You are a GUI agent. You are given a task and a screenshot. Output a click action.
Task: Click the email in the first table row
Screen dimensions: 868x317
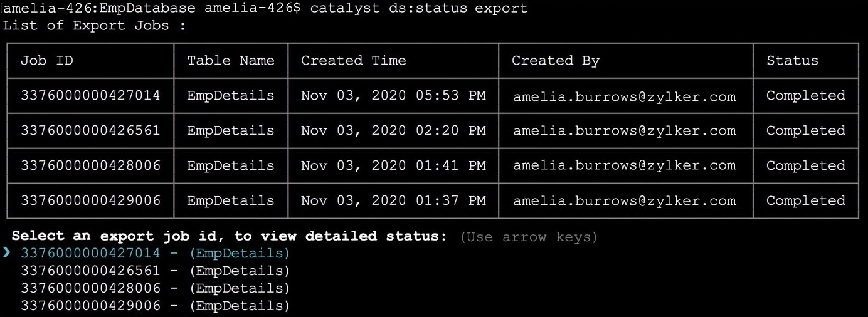coord(625,96)
